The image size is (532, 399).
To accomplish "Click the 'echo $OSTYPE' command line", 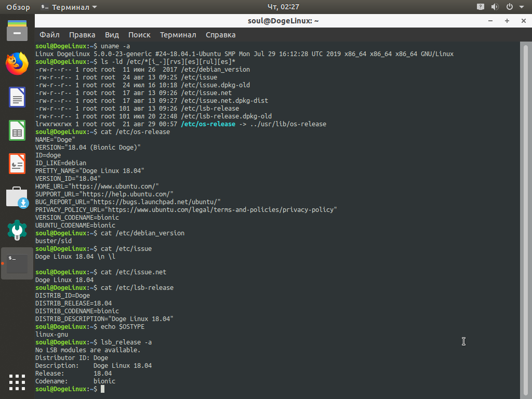I will pyautogui.click(x=90, y=327).
